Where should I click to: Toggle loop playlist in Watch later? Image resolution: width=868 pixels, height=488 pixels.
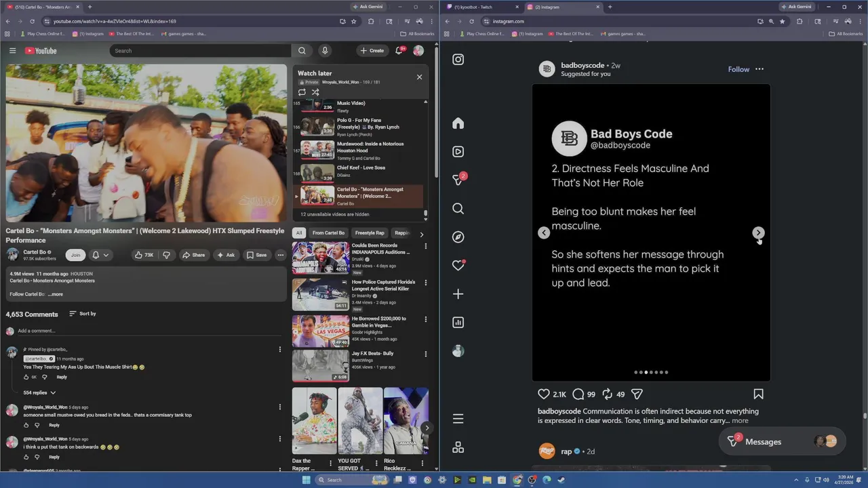tap(302, 92)
